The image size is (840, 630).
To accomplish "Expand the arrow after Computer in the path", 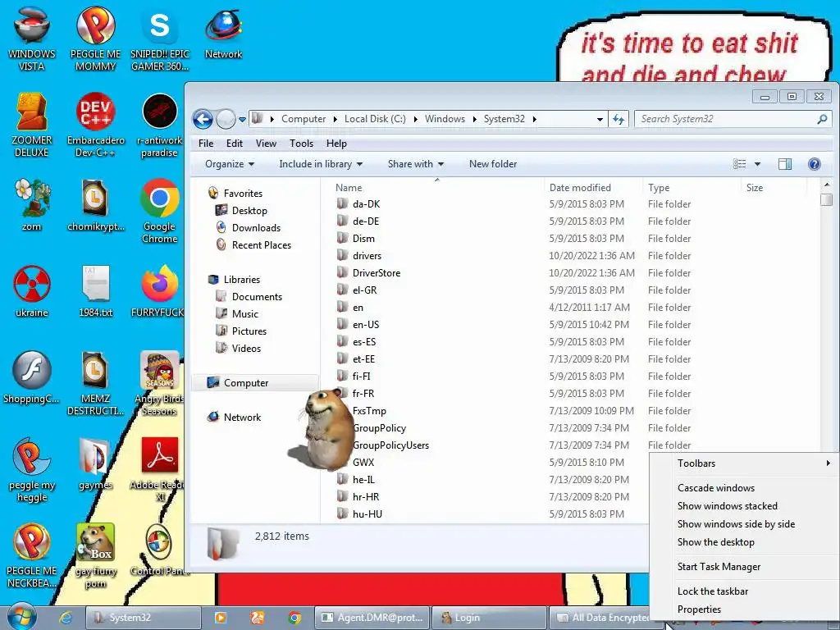I will 336,119.
